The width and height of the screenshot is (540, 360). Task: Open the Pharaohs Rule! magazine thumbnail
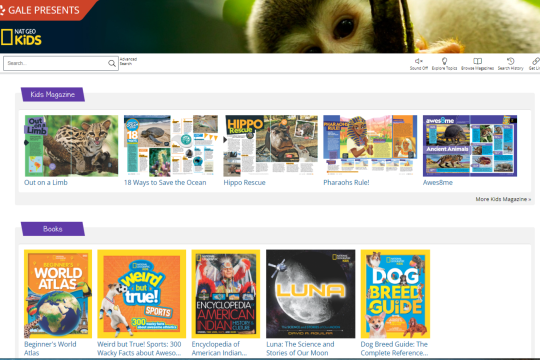pyautogui.click(x=370, y=146)
